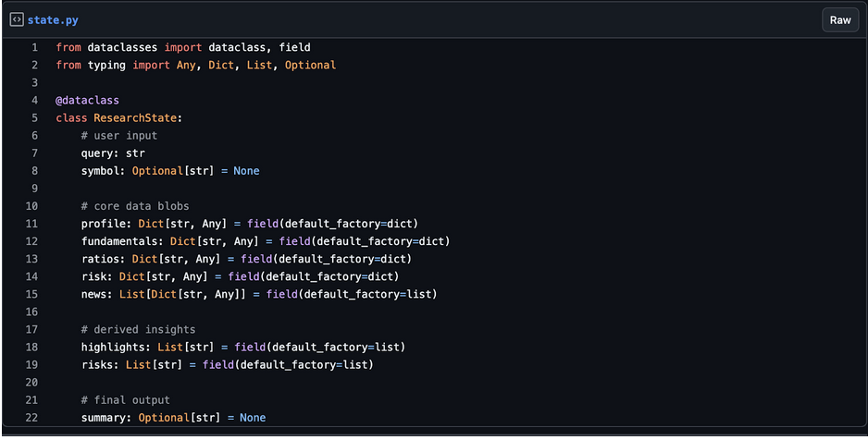Screen dimensions: 868x440
Task: Open the state.py filename link
Action: point(53,19)
